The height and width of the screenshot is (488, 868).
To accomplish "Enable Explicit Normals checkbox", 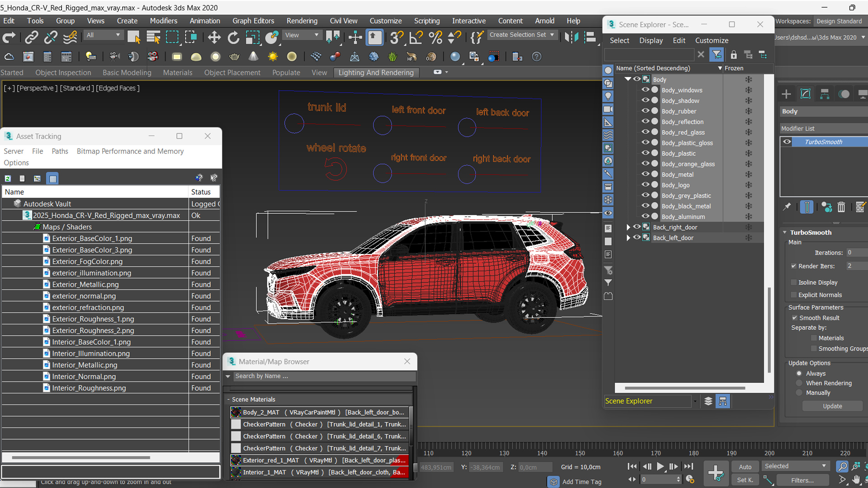I will pyautogui.click(x=793, y=295).
